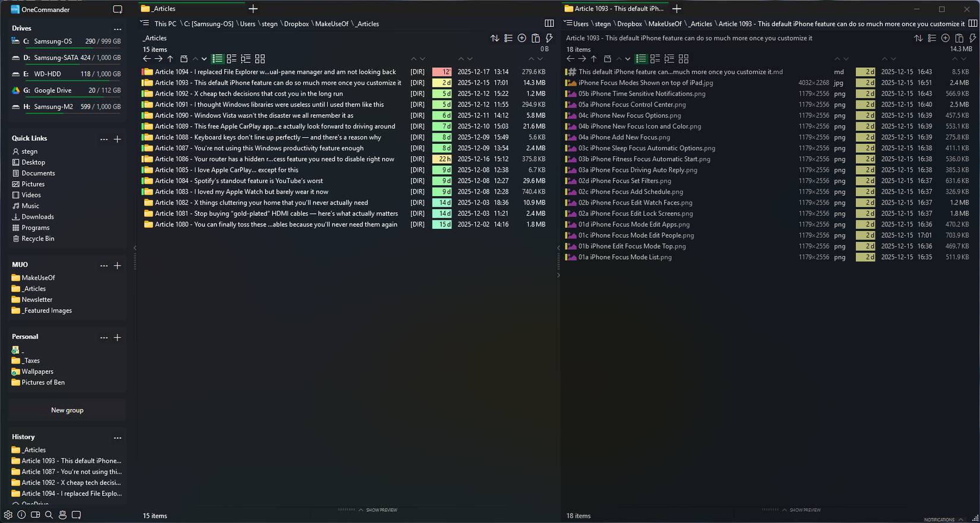
Task: Click the left pane's new item plus-circle icon
Action: click(521, 38)
